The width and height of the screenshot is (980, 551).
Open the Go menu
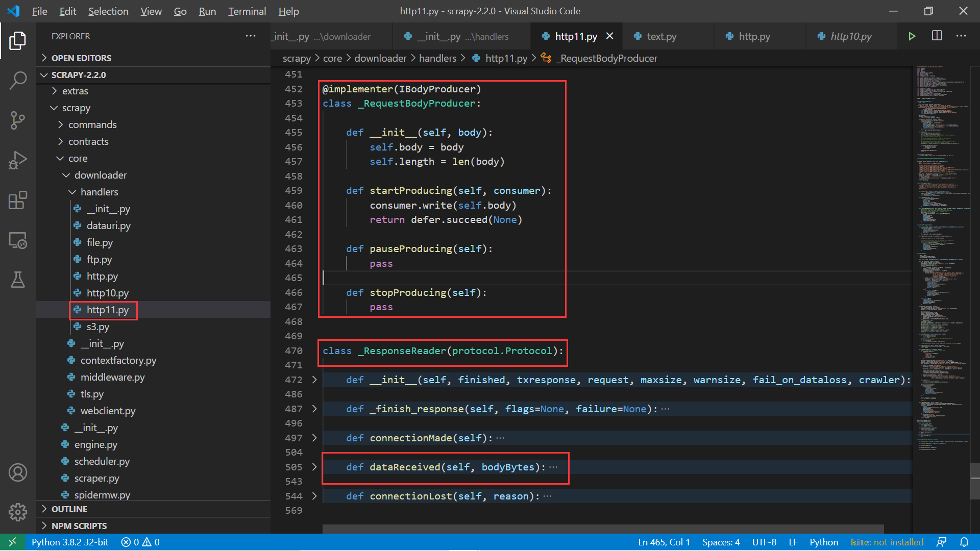pos(180,11)
